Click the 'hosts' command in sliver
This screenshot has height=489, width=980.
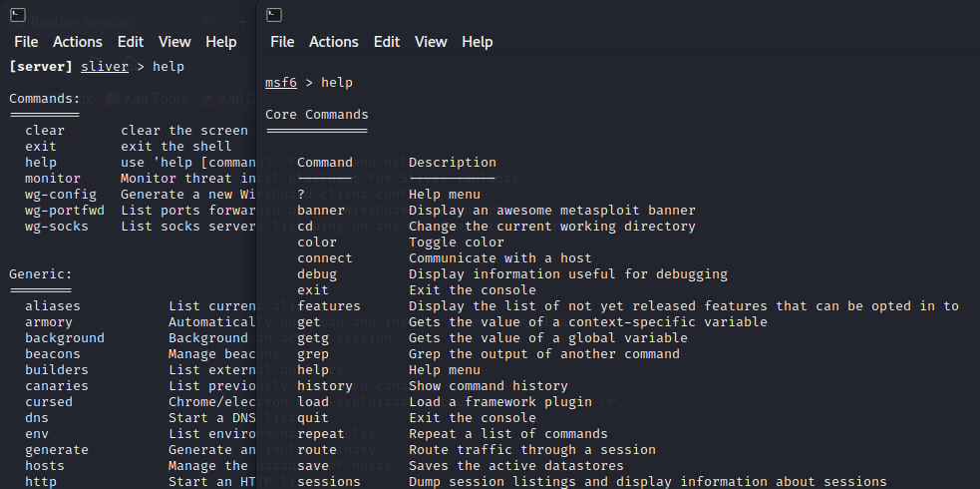coord(45,466)
